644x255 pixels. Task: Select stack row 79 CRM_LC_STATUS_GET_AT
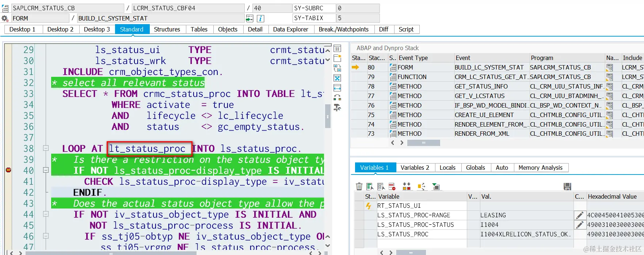click(x=497, y=77)
